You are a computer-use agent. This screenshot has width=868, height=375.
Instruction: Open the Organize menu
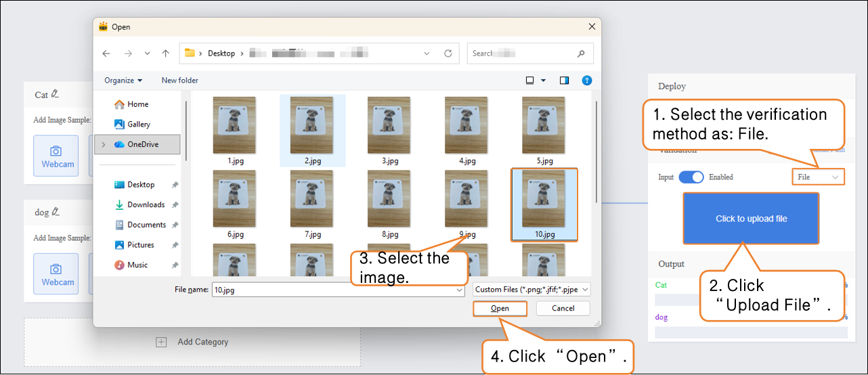(x=123, y=81)
